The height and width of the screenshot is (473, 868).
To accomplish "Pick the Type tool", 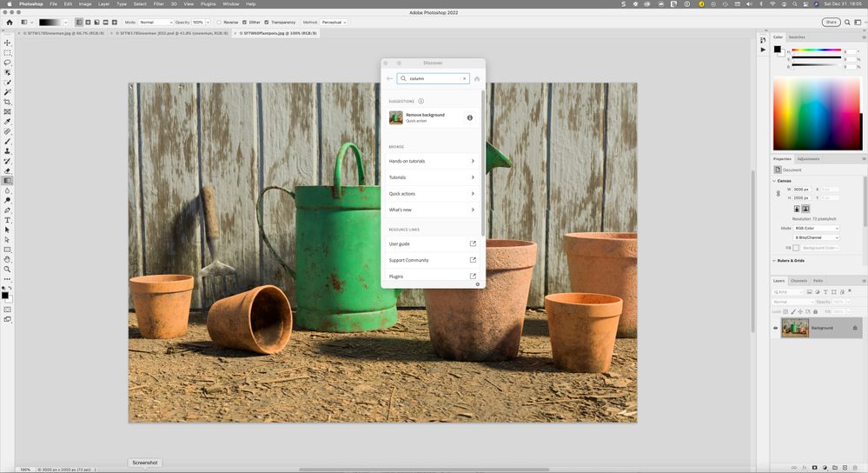I will pyautogui.click(x=8, y=220).
